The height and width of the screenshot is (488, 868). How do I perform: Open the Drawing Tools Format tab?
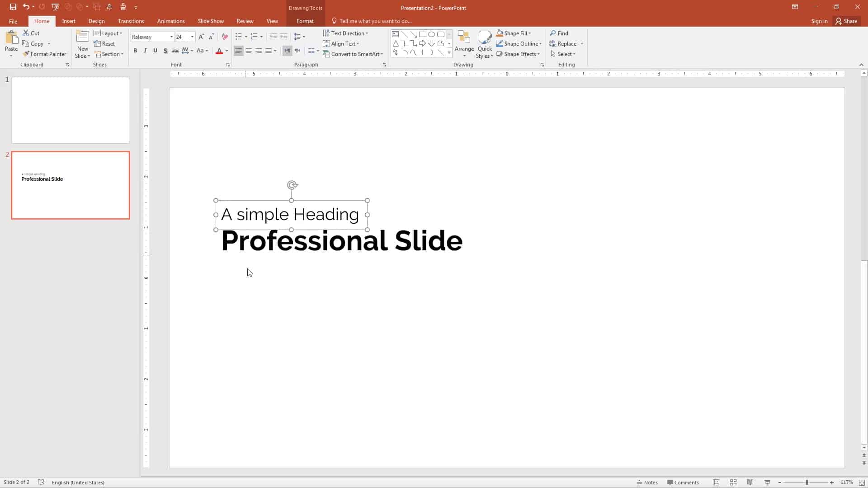(x=305, y=21)
